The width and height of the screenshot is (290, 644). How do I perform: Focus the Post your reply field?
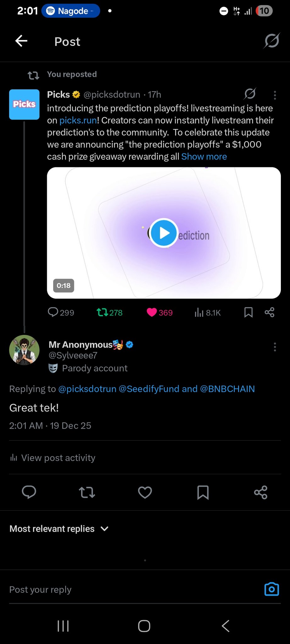126,590
